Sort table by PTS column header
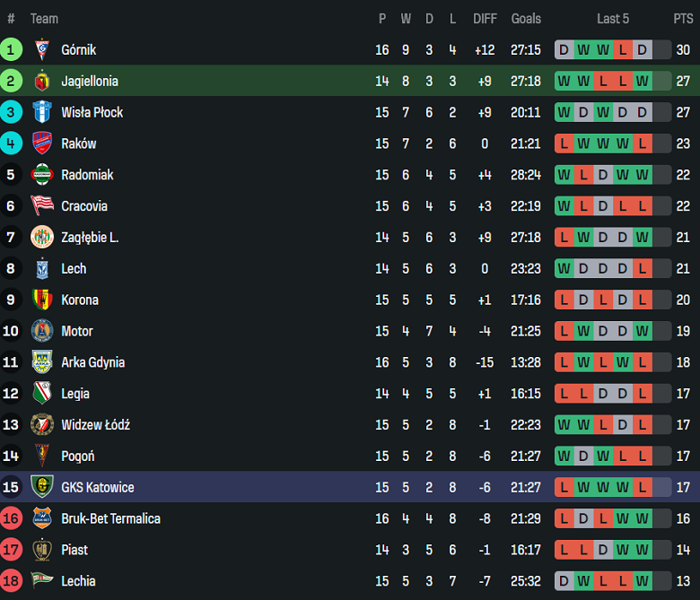This screenshot has width=700, height=600. coord(683,19)
